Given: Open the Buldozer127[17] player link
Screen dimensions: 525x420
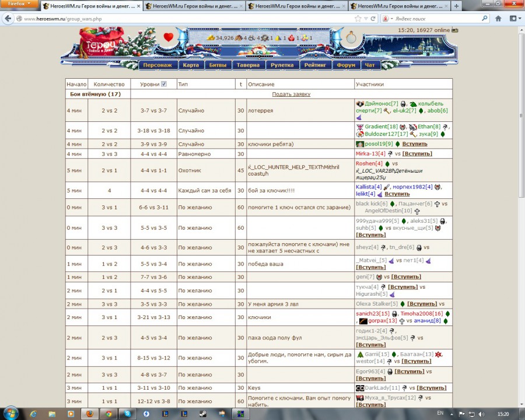Looking at the screenshot, I should pos(386,134).
